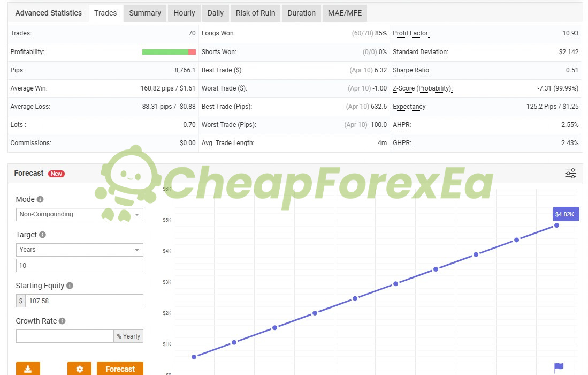The height and width of the screenshot is (375, 588).
Task: Click the flag icon on the chart
Action: [x=559, y=367]
